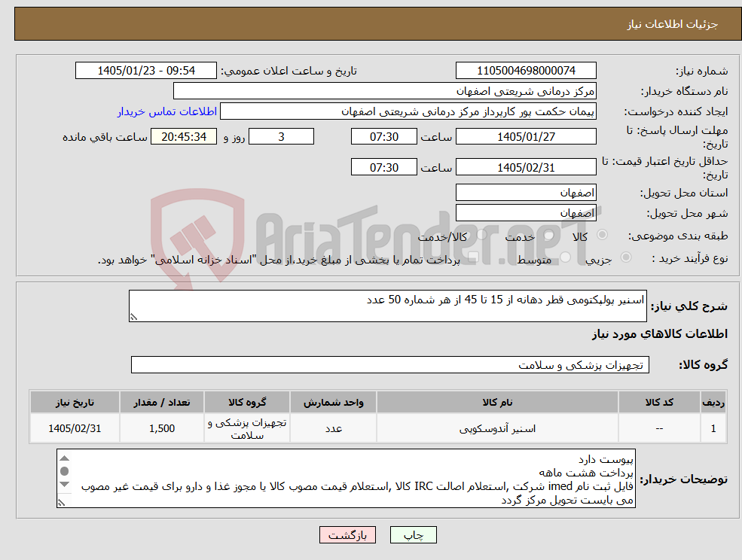Image resolution: width=742 pixels, height=560 pixels.
Task: Click the بازگشت back button
Action: 347,535
